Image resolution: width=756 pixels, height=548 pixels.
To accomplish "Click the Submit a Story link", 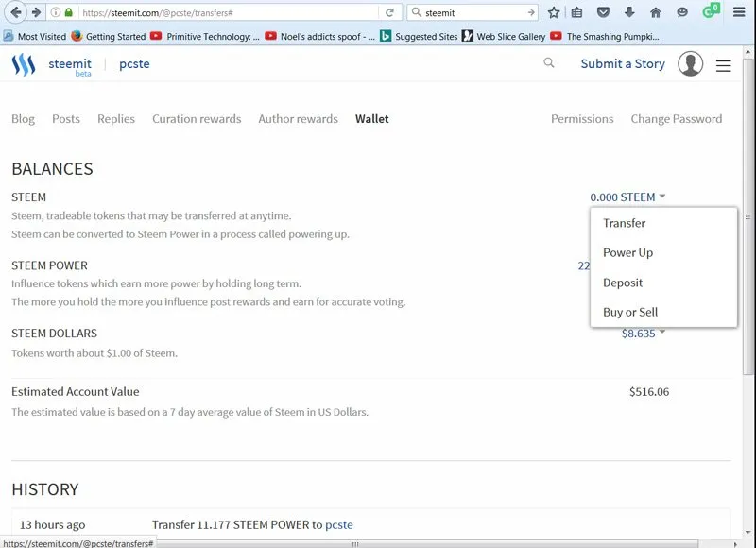I will [x=623, y=63].
